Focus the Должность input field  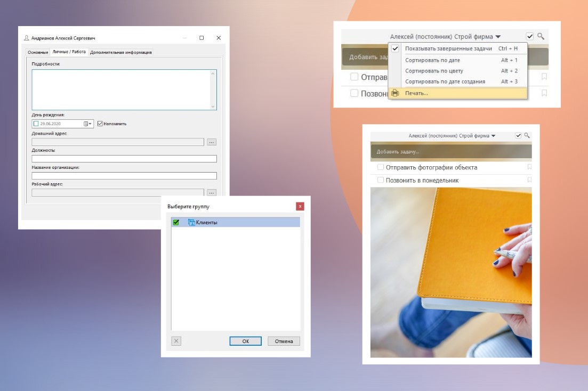(x=124, y=159)
